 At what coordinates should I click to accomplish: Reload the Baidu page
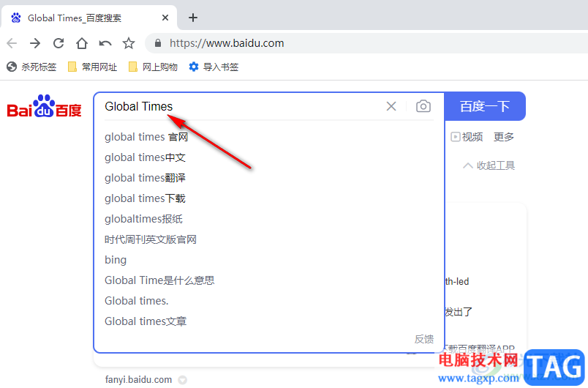point(59,43)
